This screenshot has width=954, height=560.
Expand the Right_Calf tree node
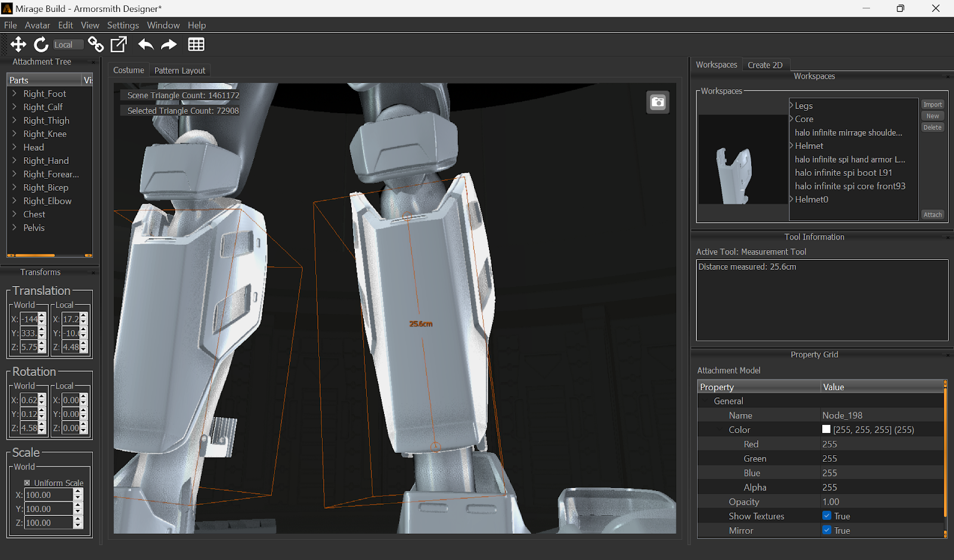point(14,107)
